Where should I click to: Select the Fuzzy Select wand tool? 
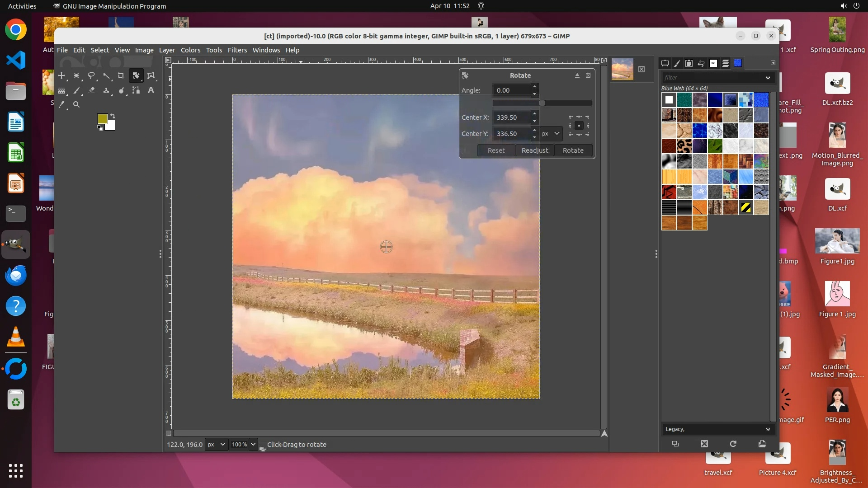(x=106, y=76)
